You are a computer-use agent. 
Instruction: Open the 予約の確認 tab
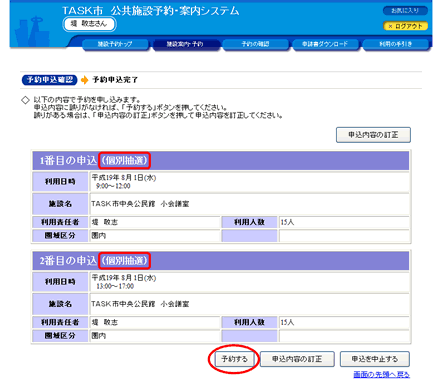pyautogui.click(x=255, y=44)
